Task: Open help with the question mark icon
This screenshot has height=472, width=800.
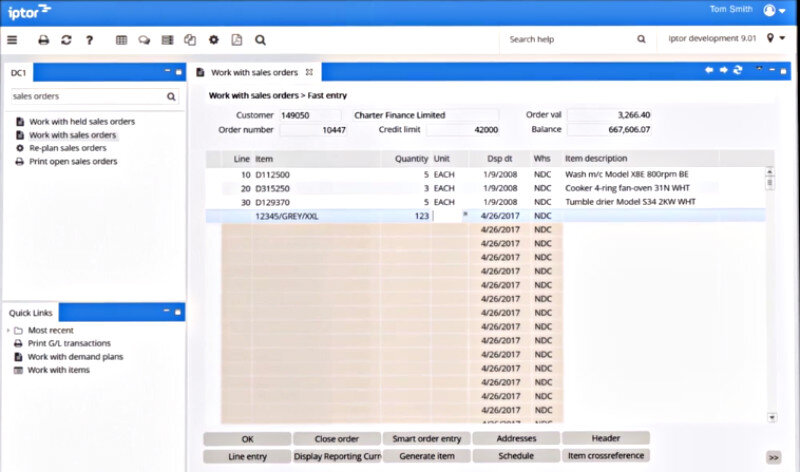Action: (x=89, y=40)
